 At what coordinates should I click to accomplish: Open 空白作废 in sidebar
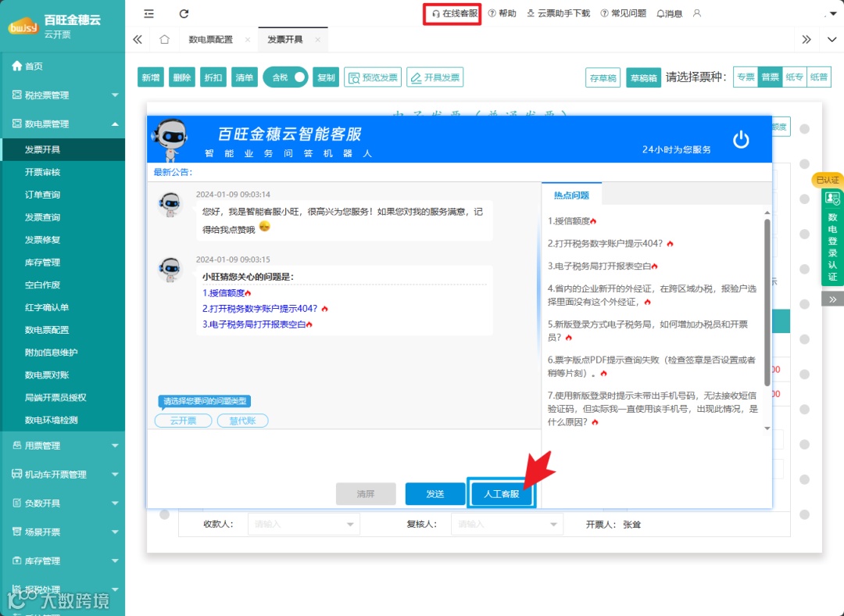63,285
